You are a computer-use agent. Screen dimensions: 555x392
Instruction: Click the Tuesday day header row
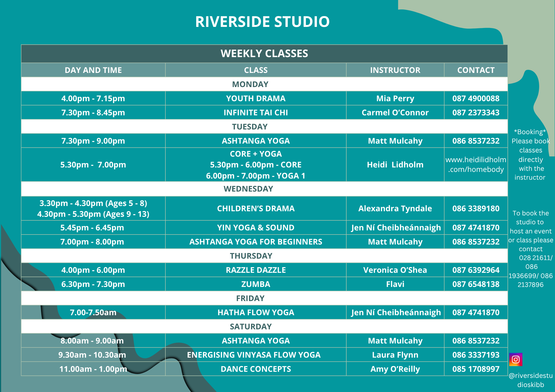250,127
